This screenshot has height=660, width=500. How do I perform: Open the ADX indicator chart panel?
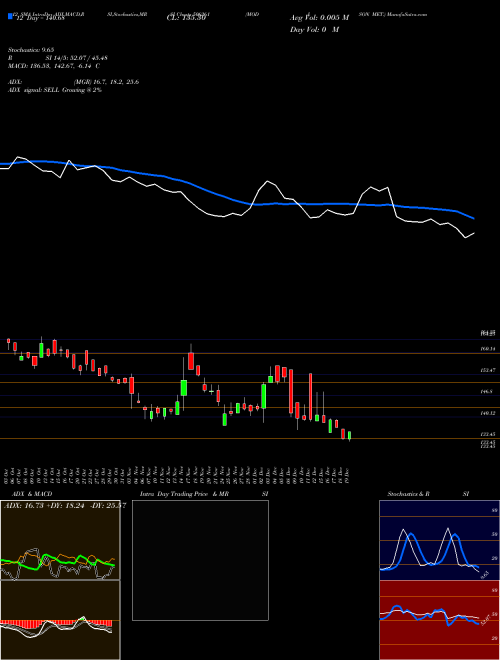(60, 540)
